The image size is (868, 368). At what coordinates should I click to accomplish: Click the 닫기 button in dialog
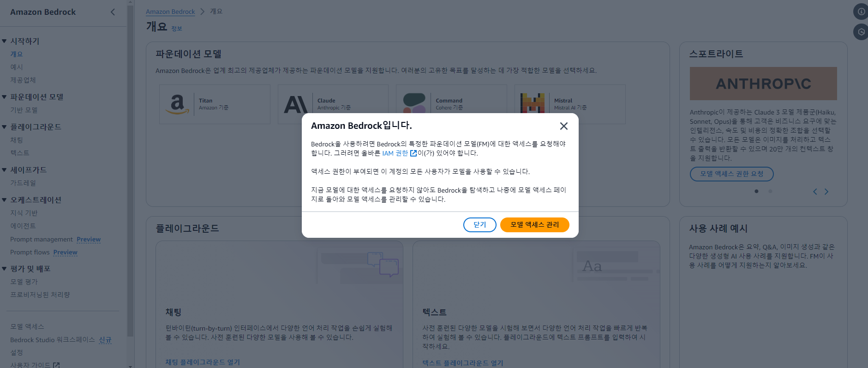tap(479, 225)
